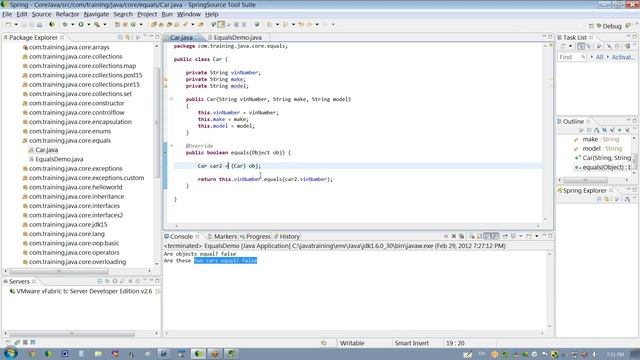Select package com.training.java.core.helloworld

click(x=76, y=187)
